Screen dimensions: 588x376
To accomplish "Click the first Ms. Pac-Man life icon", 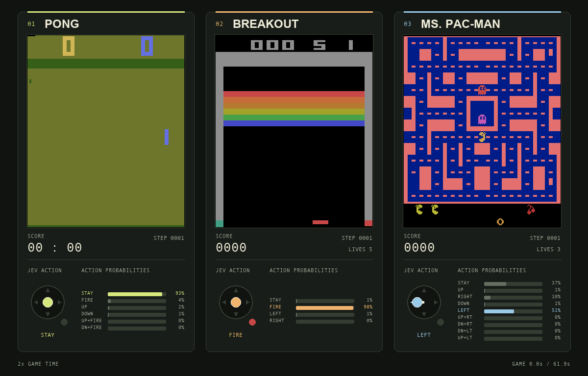I will point(419,210).
